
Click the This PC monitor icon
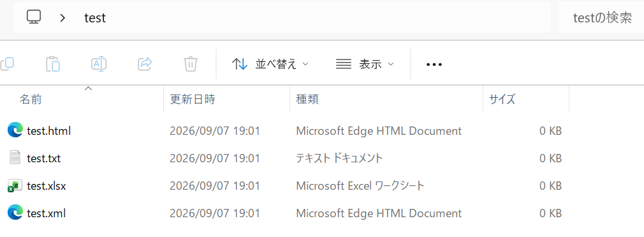34,17
